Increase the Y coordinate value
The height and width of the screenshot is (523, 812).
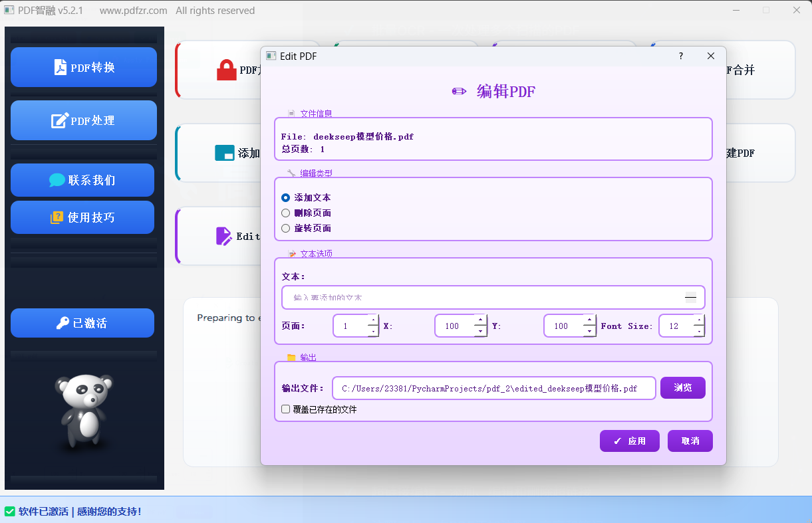(589, 321)
